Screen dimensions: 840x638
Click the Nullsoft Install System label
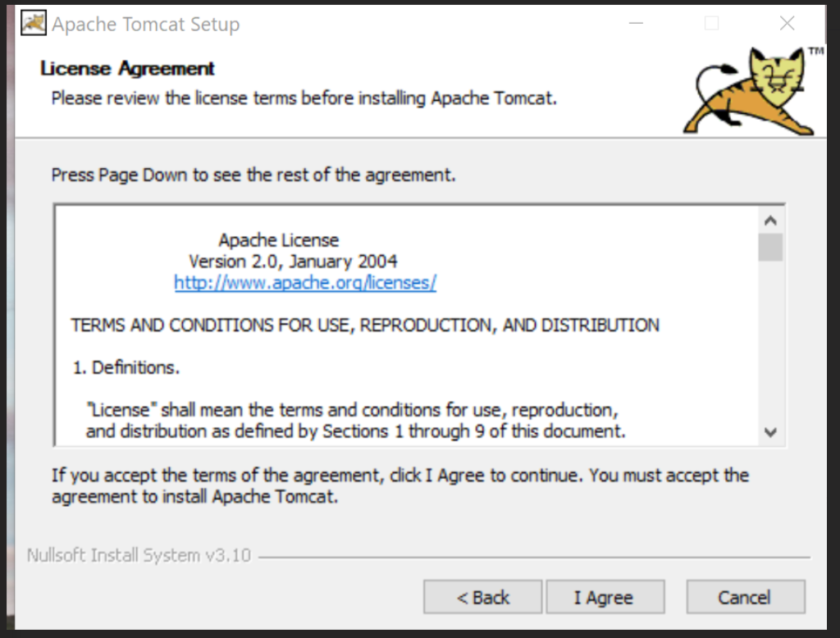(138, 555)
